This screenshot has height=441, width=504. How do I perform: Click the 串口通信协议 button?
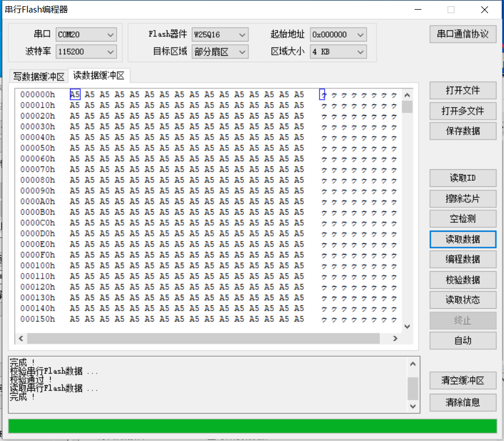463,34
